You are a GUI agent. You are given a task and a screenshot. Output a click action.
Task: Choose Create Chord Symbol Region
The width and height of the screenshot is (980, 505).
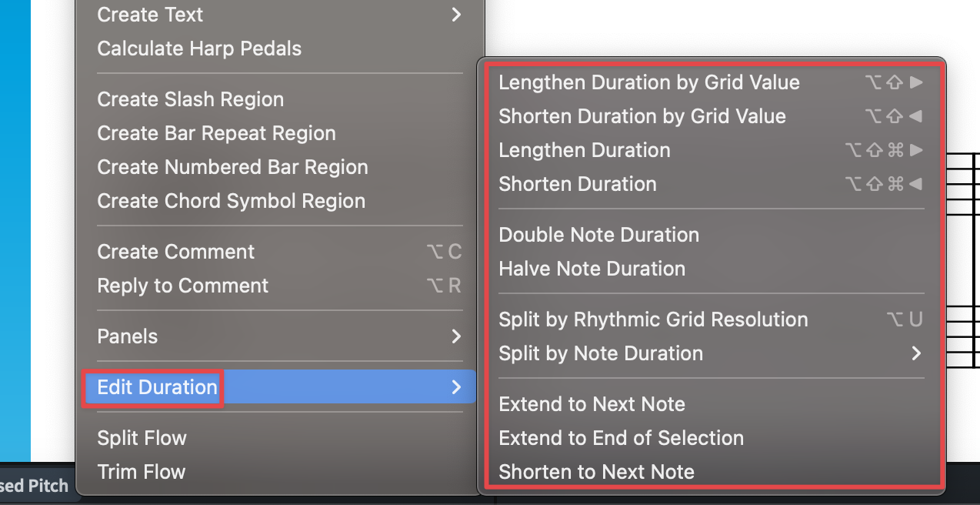point(231,201)
